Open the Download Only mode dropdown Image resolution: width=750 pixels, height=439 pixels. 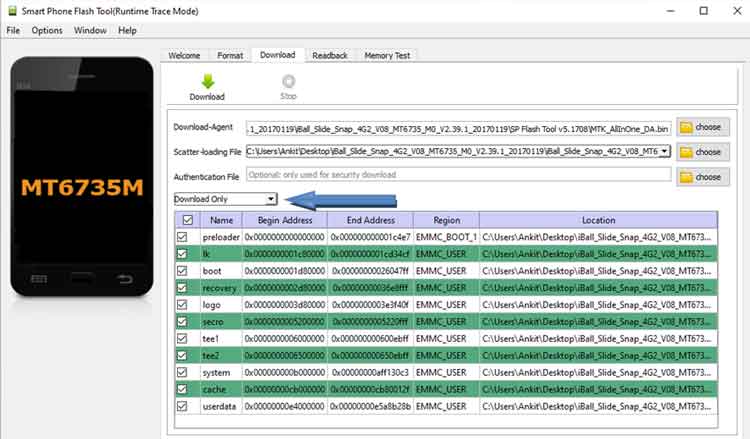click(225, 198)
